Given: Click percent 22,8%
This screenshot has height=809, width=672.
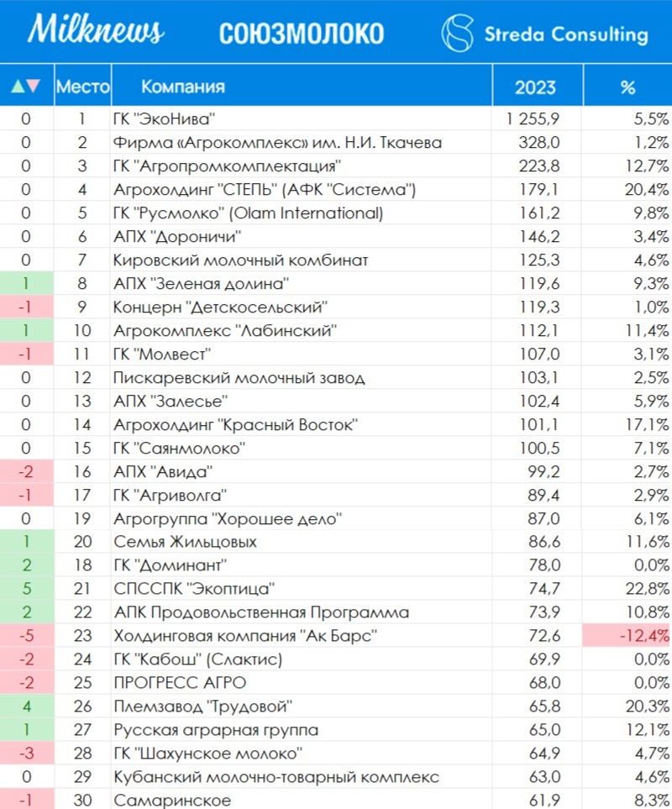Looking at the screenshot, I should 648,589.
